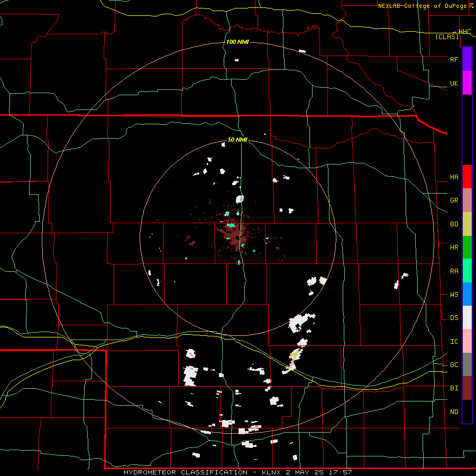
Task: Click the RA legend label
Action: pyautogui.click(x=454, y=271)
